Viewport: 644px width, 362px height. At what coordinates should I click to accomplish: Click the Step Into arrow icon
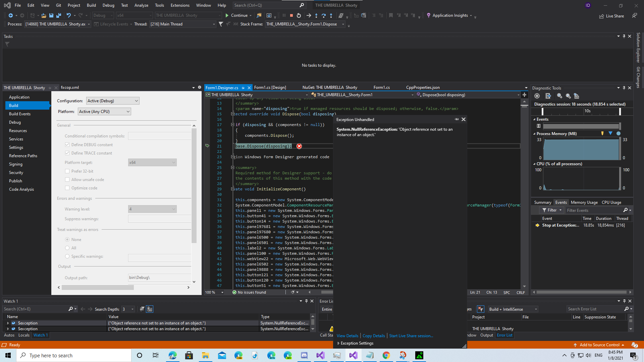pos(316,15)
